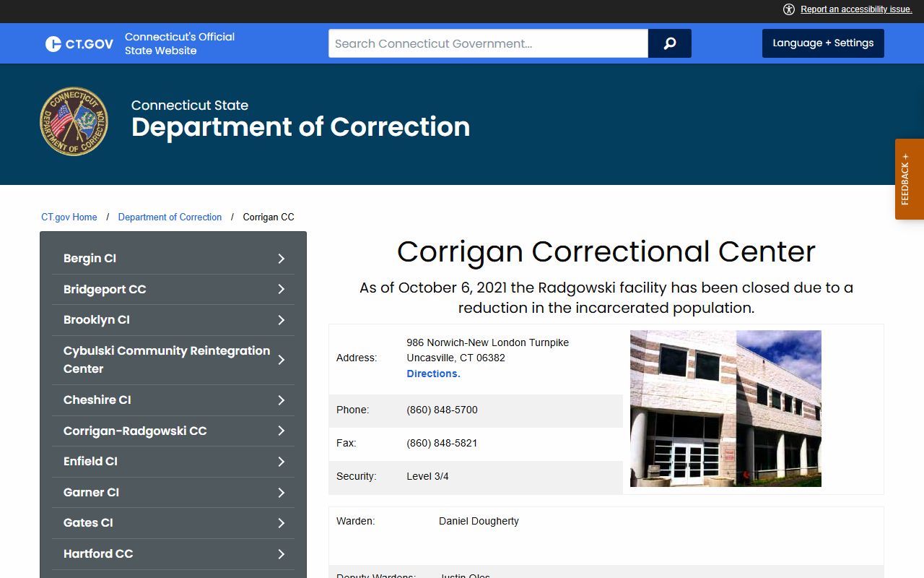This screenshot has width=924, height=578.
Task: Open the Feedback side tab
Action: [910, 179]
